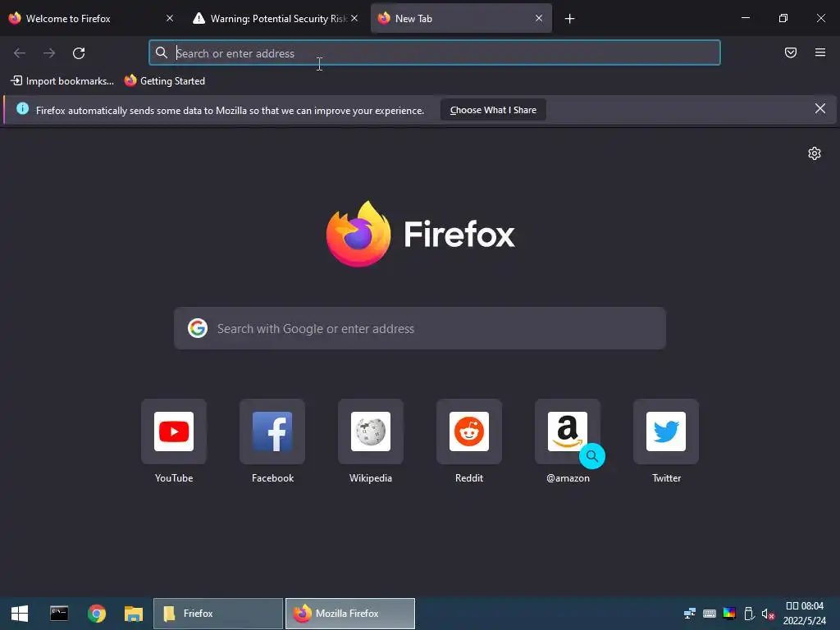Click the Reload page icon
Image resolution: width=840 pixels, height=630 pixels.
coord(79,53)
